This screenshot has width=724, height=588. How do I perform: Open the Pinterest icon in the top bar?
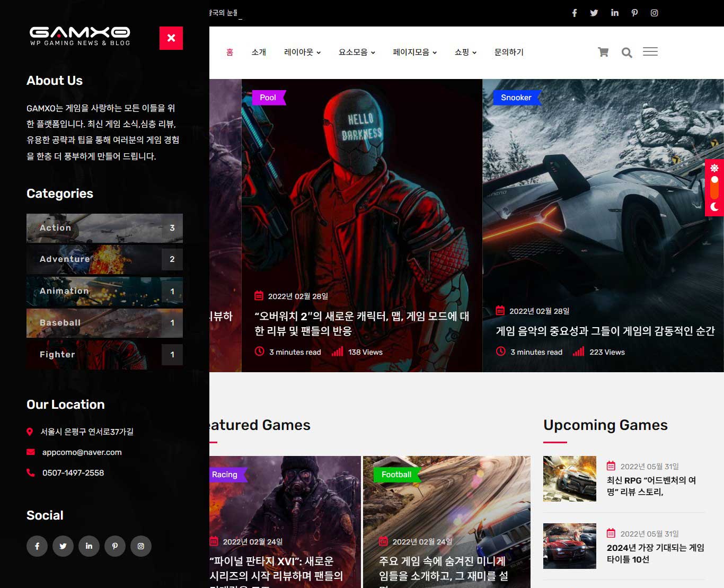[x=634, y=13]
